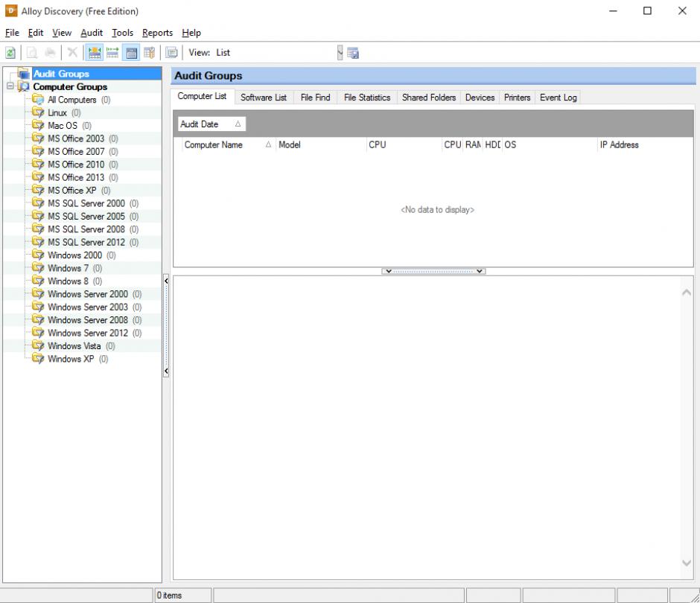Click the green Refresh toolbar icon
Screen dimensions: 700x603
10,53
